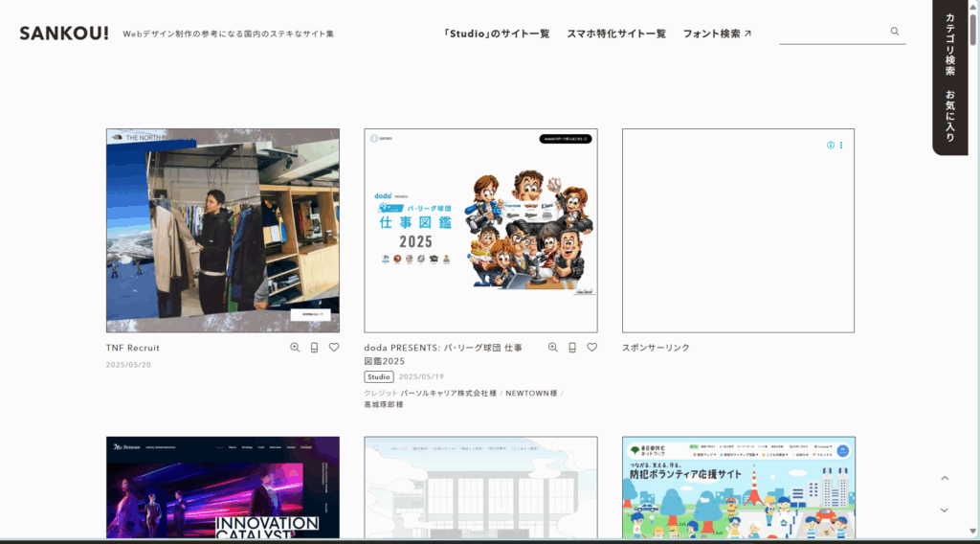Screen dimensions: 980x544
Task: Open mobile preview icon for doda PRESENTS card
Action: coord(572,348)
